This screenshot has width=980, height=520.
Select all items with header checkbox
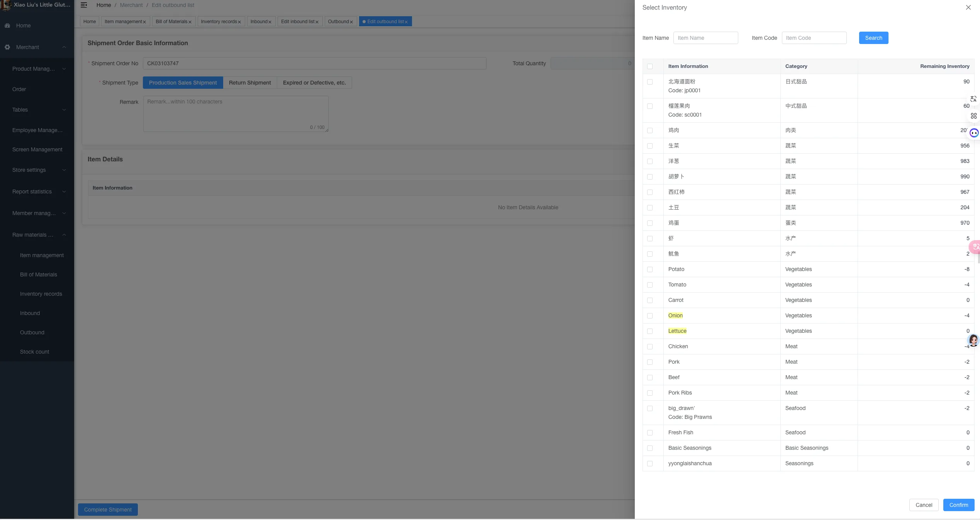(650, 66)
